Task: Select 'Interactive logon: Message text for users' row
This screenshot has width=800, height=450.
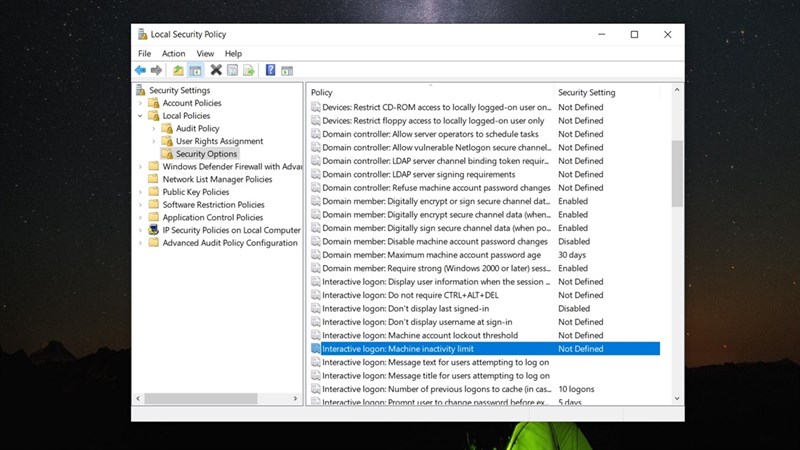Action: 485,362
